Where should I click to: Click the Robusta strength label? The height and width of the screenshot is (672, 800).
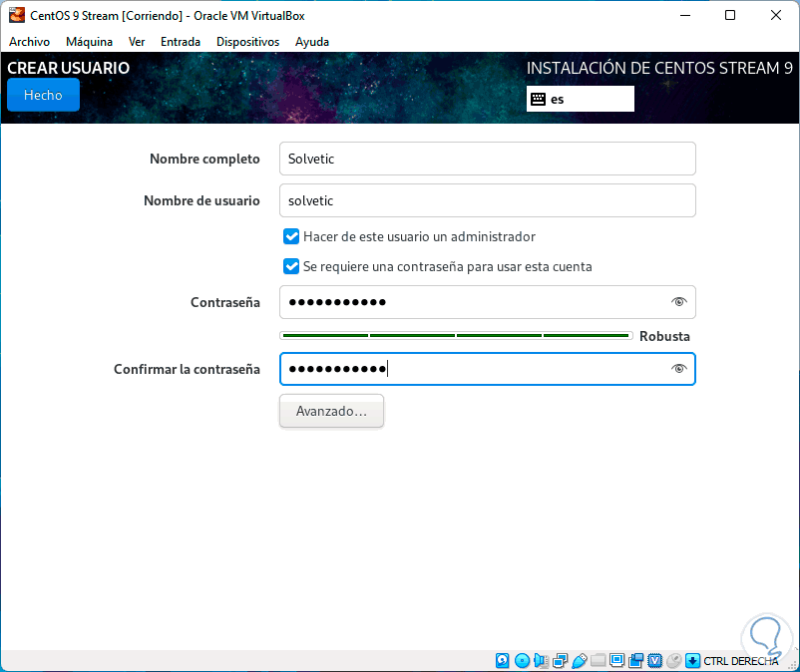click(664, 336)
